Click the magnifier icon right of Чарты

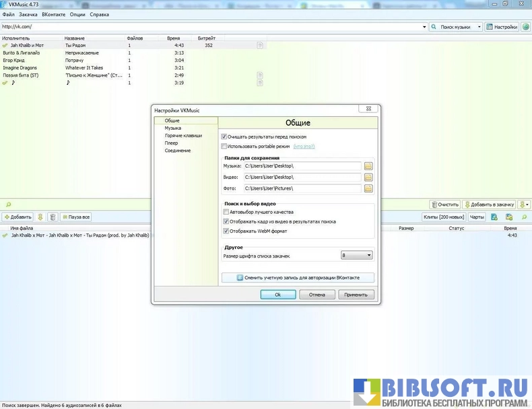tap(523, 217)
